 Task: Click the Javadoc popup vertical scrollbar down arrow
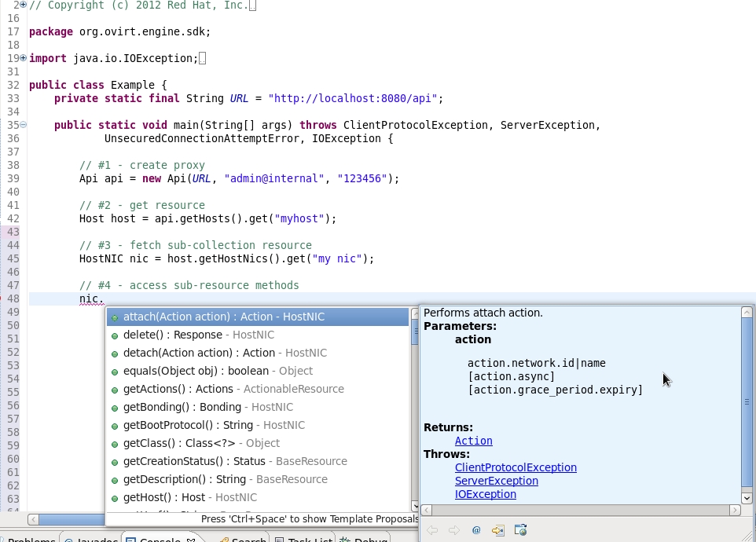point(747,497)
